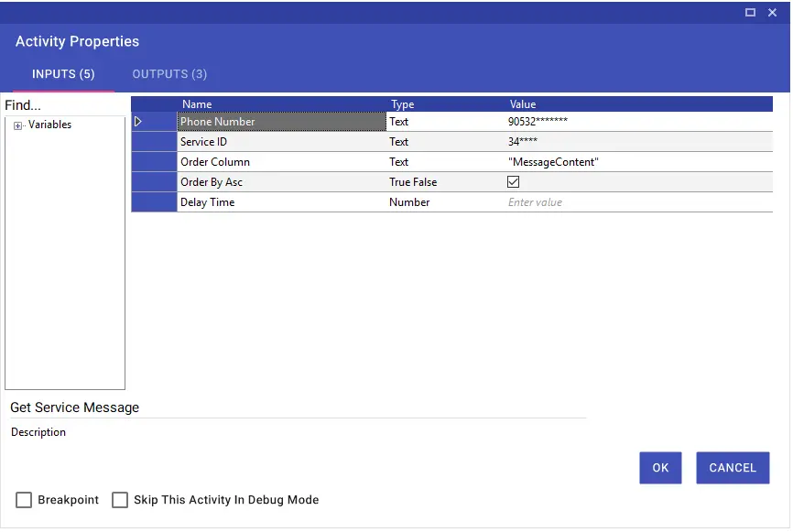Select the Variables tree item

(x=49, y=125)
